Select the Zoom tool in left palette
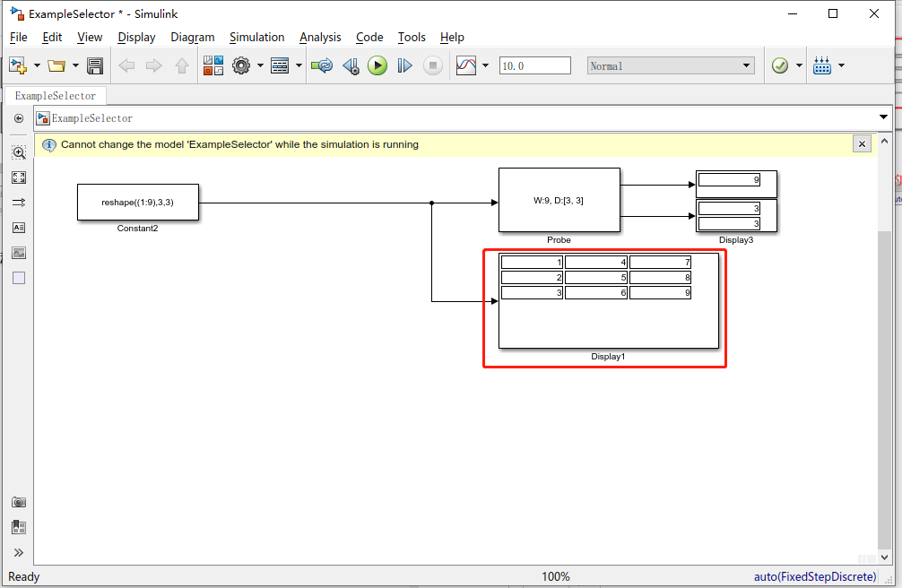Image resolution: width=902 pixels, height=588 pixels. coord(19,152)
